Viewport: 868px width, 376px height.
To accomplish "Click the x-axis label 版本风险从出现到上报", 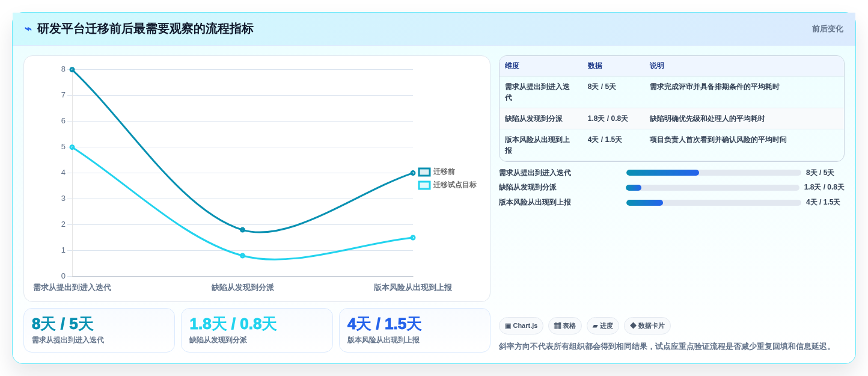I will 413,288.
